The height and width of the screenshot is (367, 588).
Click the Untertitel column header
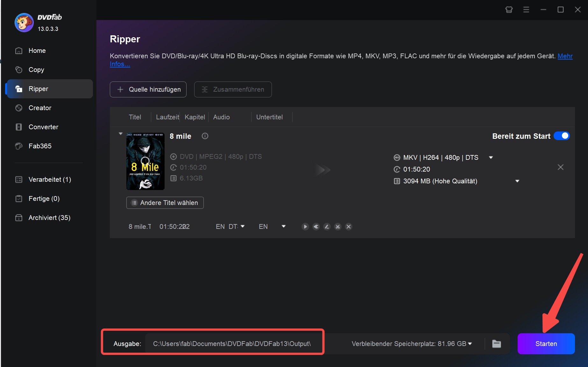click(x=269, y=117)
